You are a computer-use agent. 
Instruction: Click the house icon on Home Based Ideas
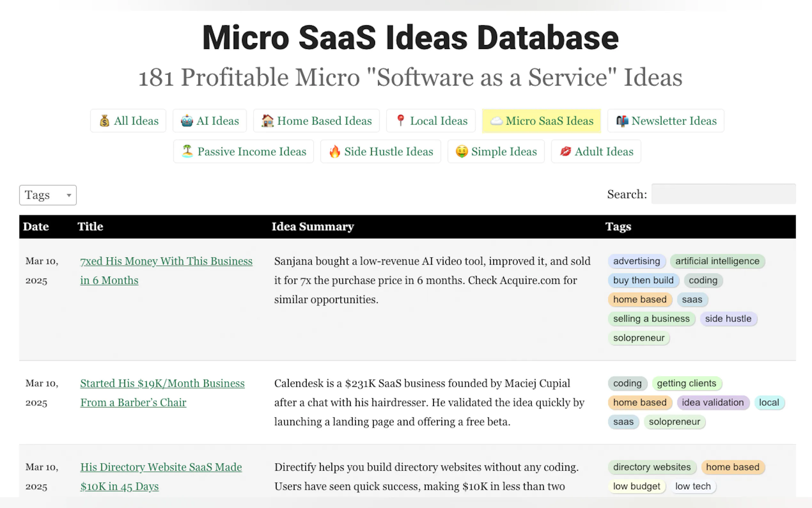point(268,121)
